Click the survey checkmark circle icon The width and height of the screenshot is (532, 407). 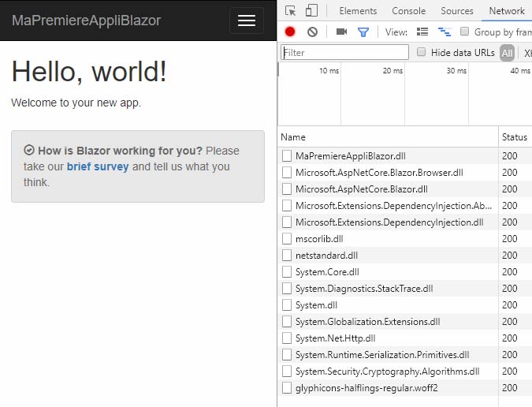(x=29, y=150)
